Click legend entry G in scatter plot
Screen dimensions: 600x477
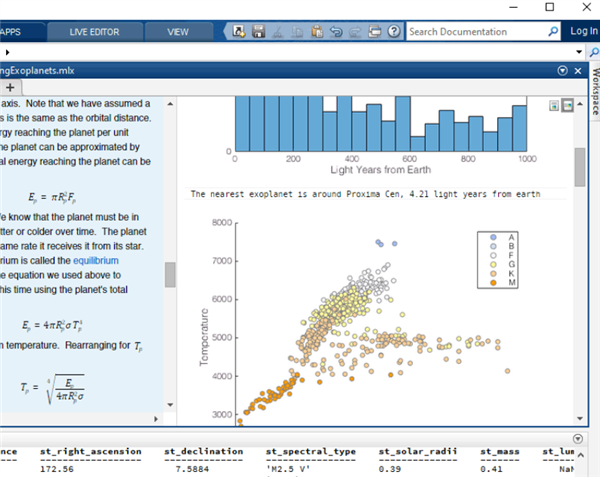(x=503, y=264)
